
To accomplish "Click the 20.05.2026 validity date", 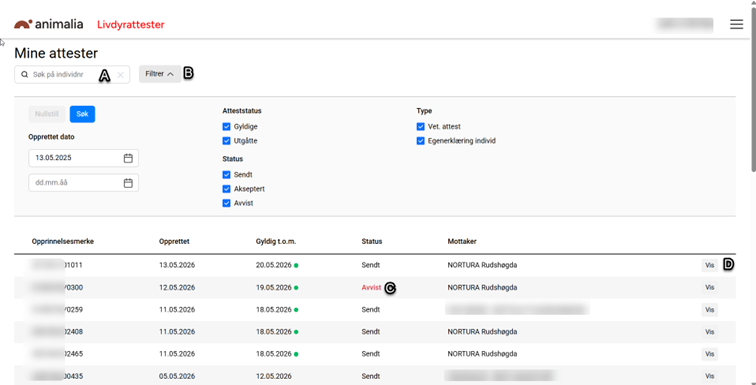I will (x=274, y=265).
